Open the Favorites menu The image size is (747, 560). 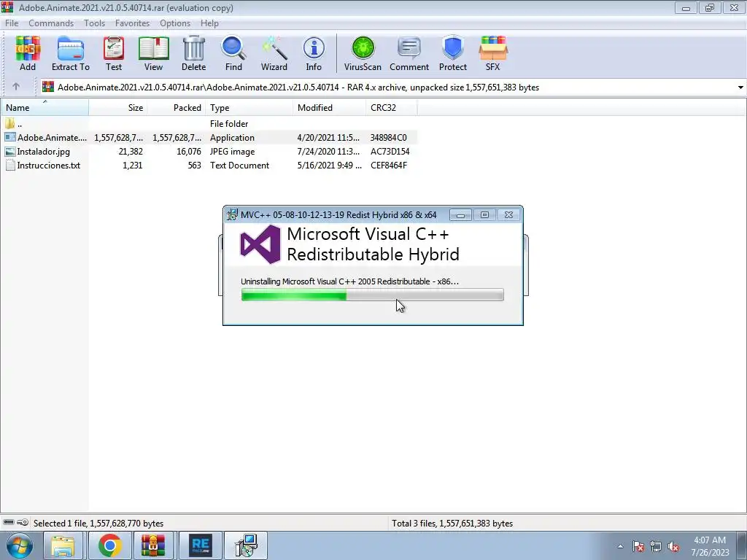(x=133, y=23)
